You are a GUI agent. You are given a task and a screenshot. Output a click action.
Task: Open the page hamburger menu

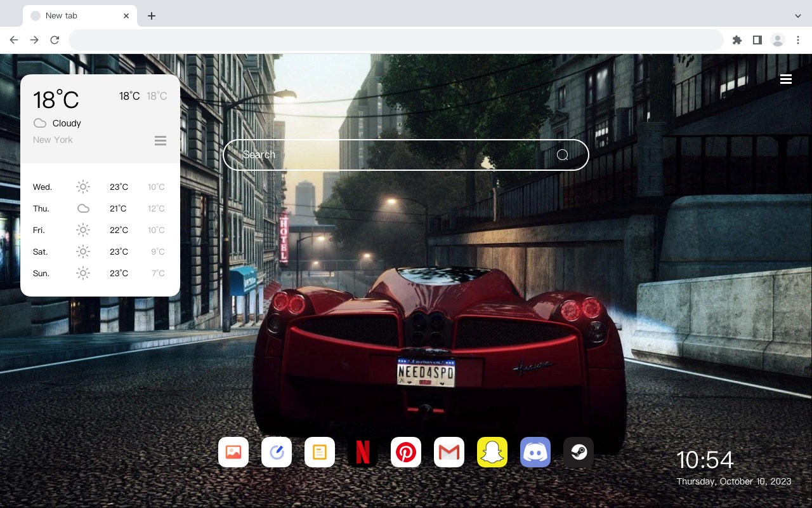[x=786, y=79]
